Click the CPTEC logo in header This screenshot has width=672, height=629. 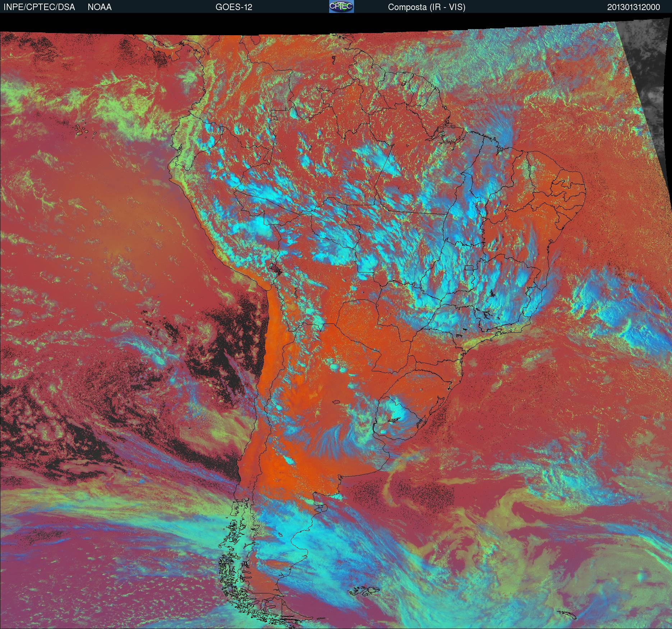pos(341,6)
